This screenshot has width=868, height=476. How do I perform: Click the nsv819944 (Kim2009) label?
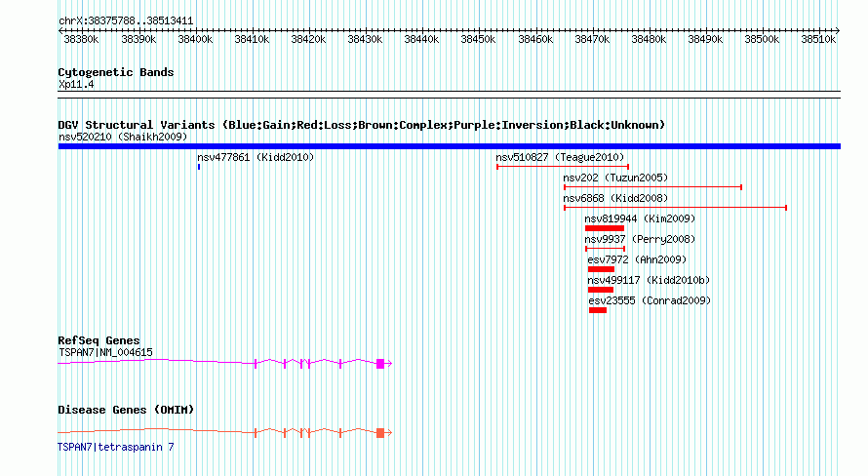[640, 218]
